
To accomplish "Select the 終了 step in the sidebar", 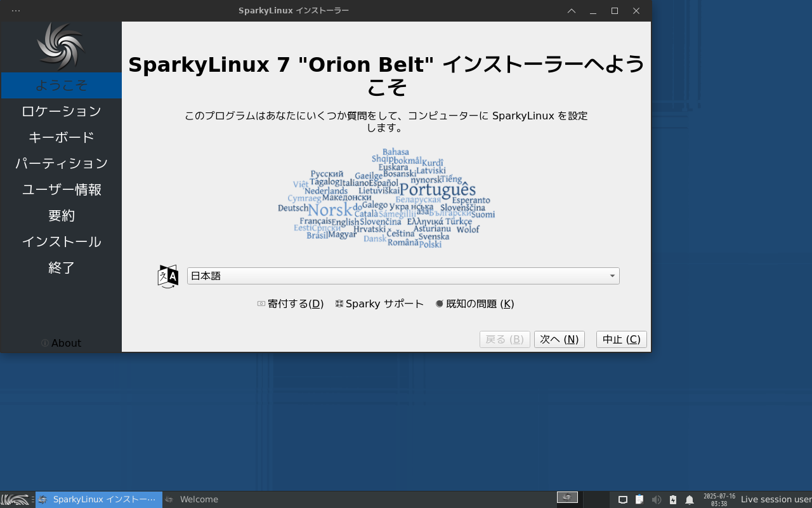I will [62, 268].
